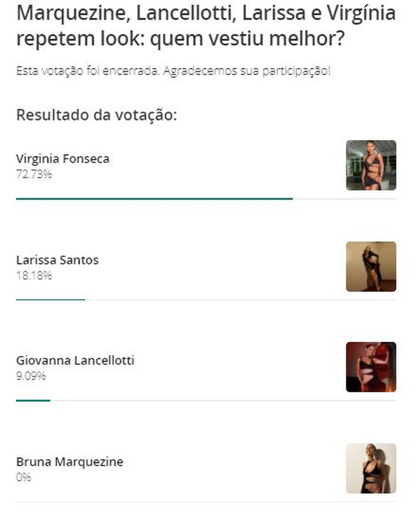Image resolution: width=420 pixels, height=520 pixels.
Task: Click the 'Resultado da votação:' heading
Action: click(x=96, y=115)
